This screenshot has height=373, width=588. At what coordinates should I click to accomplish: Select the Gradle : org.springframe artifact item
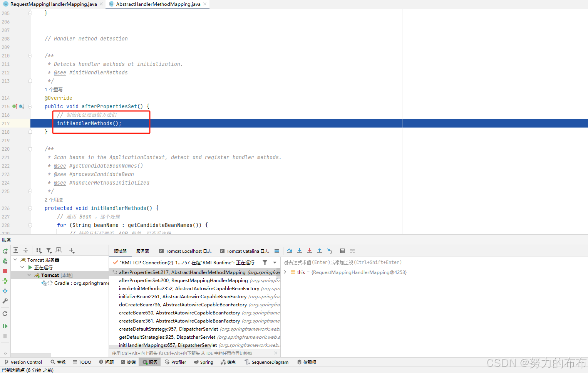tap(75, 283)
